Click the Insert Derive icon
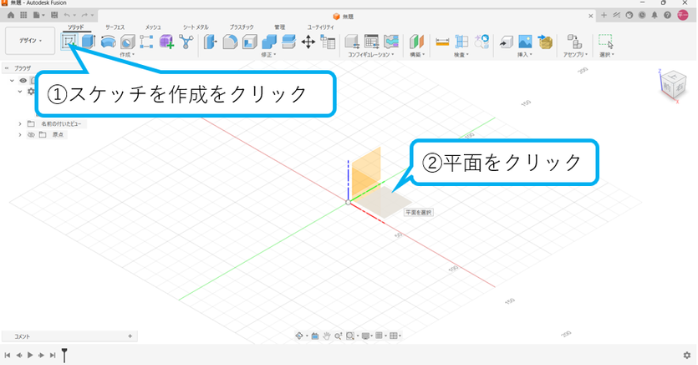Screen dimensions: 698x365 (x=506, y=42)
